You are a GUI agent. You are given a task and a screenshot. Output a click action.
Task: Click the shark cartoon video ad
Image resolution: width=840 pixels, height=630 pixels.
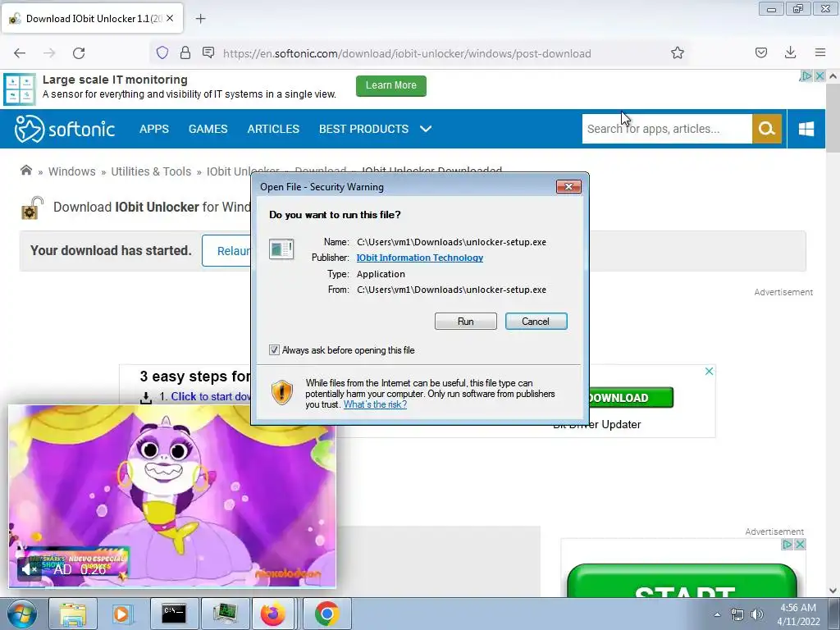(x=172, y=495)
